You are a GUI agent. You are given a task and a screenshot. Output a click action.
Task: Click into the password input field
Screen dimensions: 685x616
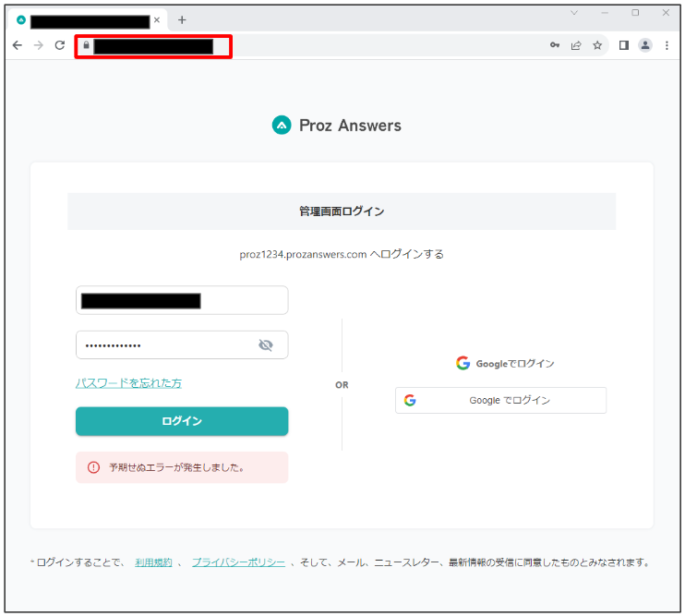[166, 345]
